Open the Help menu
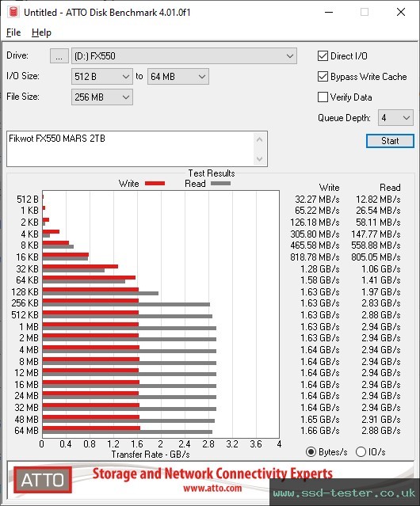 (41, 32)
